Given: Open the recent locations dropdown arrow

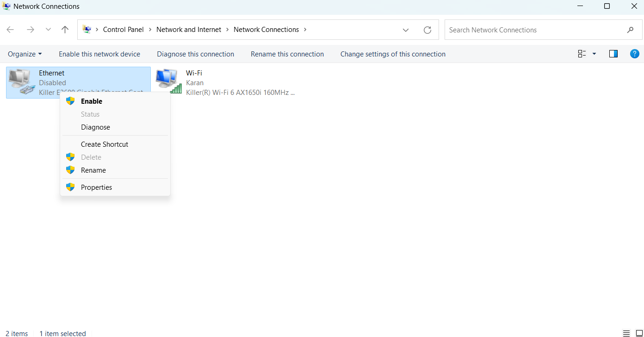Looking at the screenshot, I should pyautogui.click(x=48, y=30).
